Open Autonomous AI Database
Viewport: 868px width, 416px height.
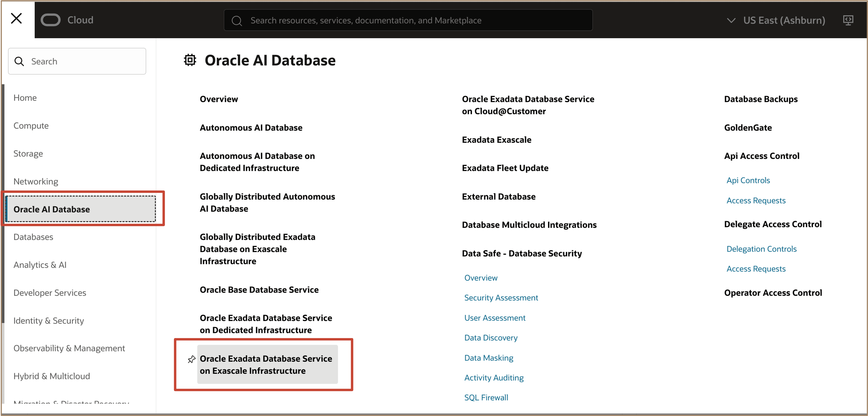(x=251, y=128)
